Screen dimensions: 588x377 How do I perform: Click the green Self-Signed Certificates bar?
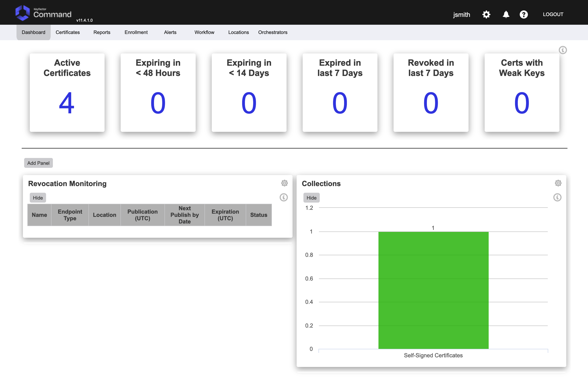pyautogui.click(x=433, y=290)
